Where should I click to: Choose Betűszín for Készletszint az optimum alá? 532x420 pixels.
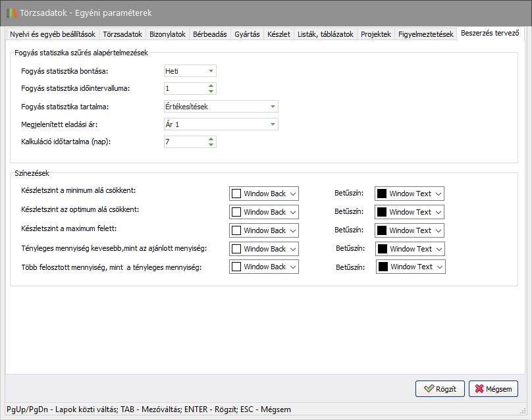[409, 212]
